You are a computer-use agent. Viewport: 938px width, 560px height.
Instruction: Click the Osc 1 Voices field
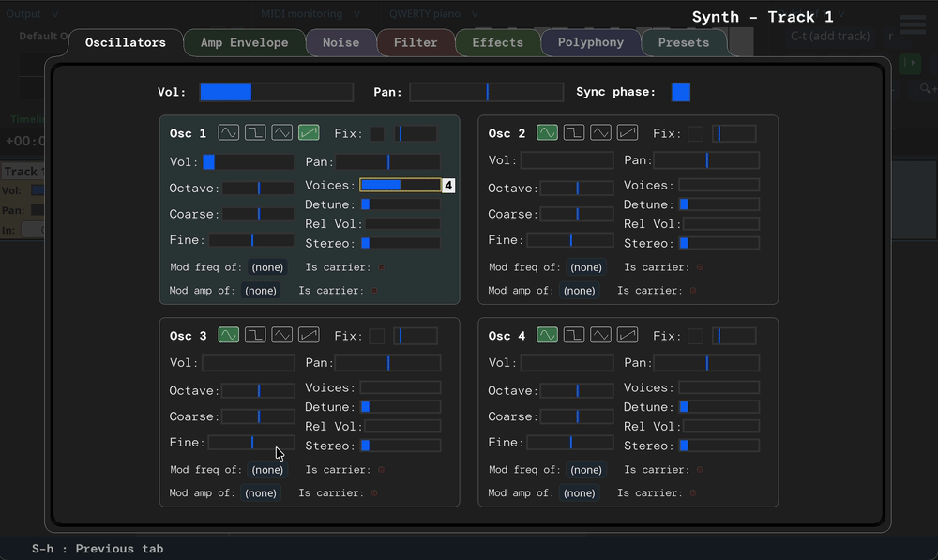[x=400, y=186]
